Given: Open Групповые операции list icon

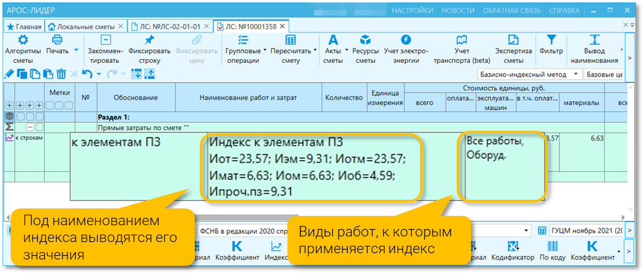Looking at the screenshot, I should coord(242,40).
